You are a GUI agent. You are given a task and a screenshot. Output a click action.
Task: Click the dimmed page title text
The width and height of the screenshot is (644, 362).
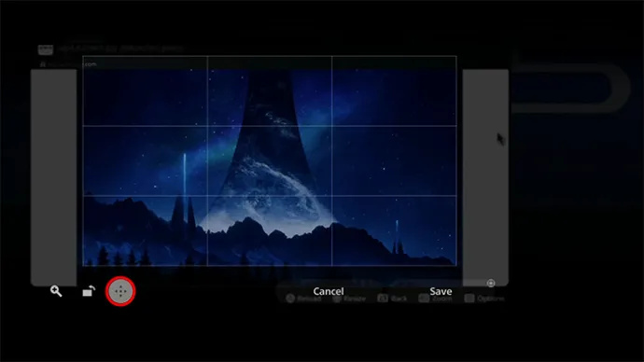[x=120, y=48]
